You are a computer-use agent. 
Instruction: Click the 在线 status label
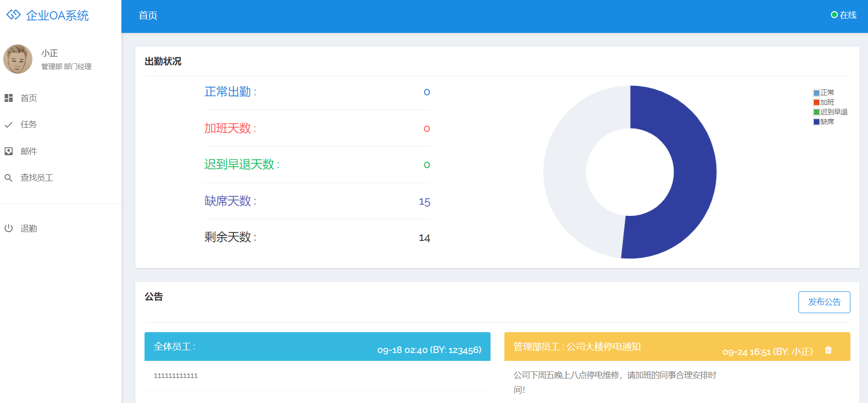point(848,15)
